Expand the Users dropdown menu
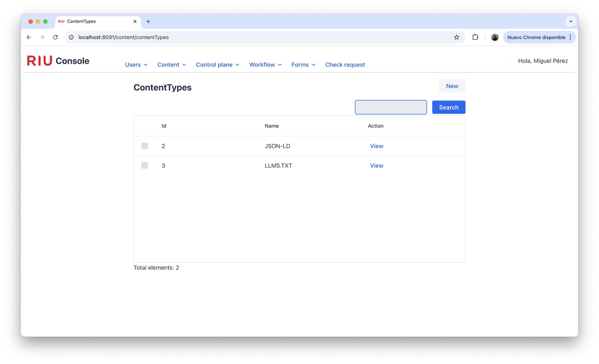Screen dimensions: 599x364 point(136,65)
